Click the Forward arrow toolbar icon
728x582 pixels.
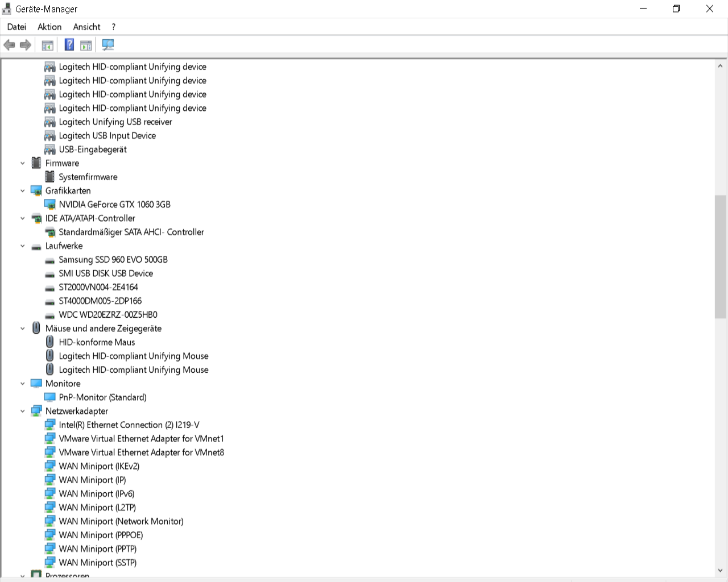tap(25, 45)
